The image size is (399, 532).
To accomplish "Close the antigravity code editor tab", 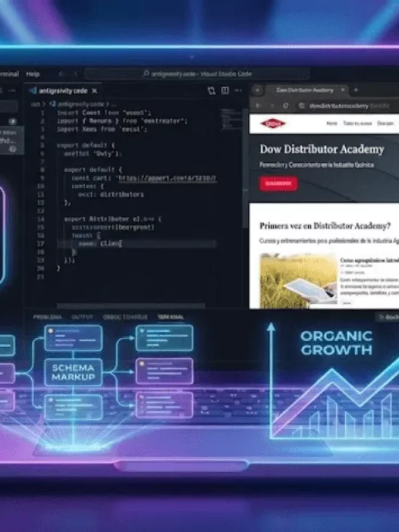I will click(94, 91).
